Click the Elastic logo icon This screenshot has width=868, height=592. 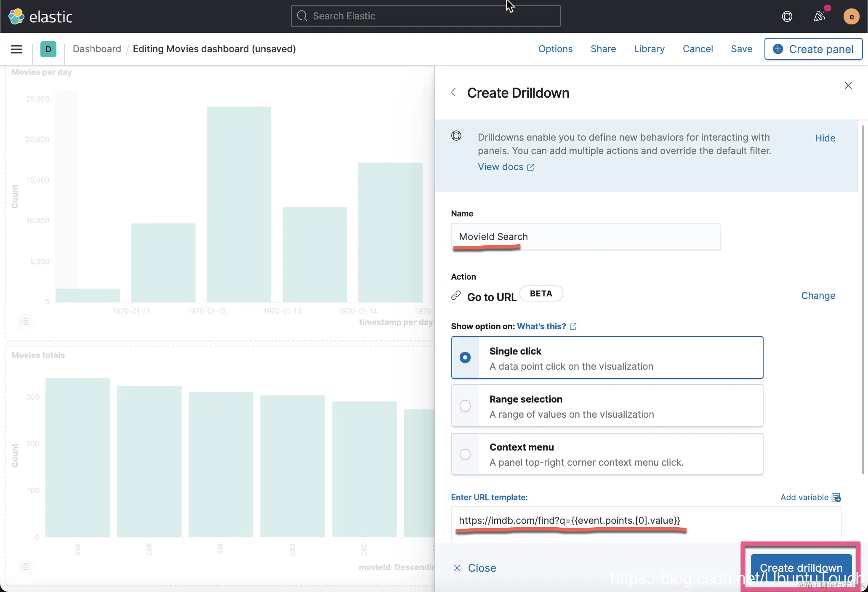(16, 16)
